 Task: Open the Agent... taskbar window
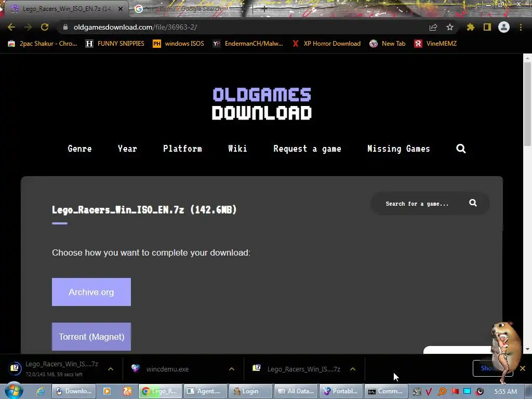point(205,391)
